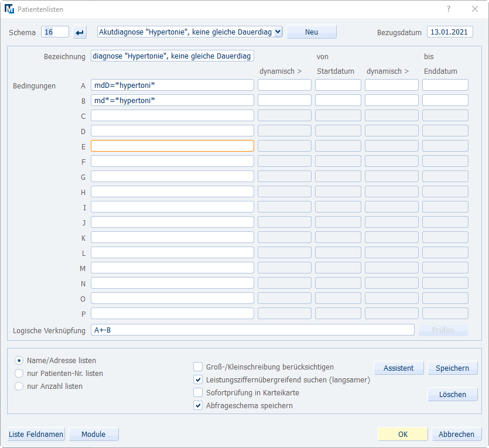Select 'Name/Adresse listen' radio option
This screenshot has height=448, width=489.
point(19,361)
